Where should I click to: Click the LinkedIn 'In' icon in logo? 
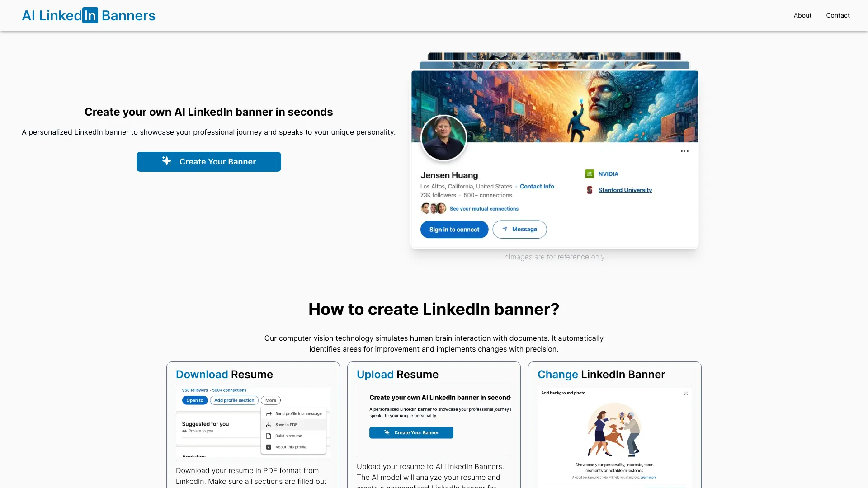90,15
